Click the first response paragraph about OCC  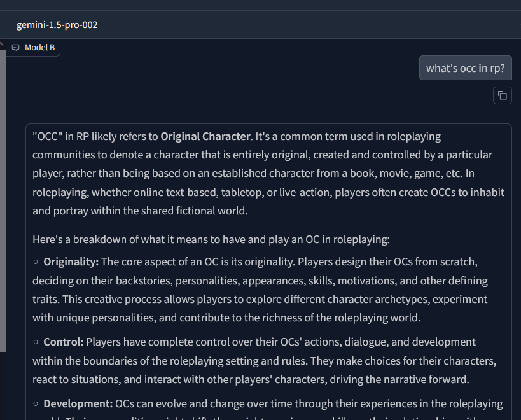pyautogui.click(x=268, y=174)
